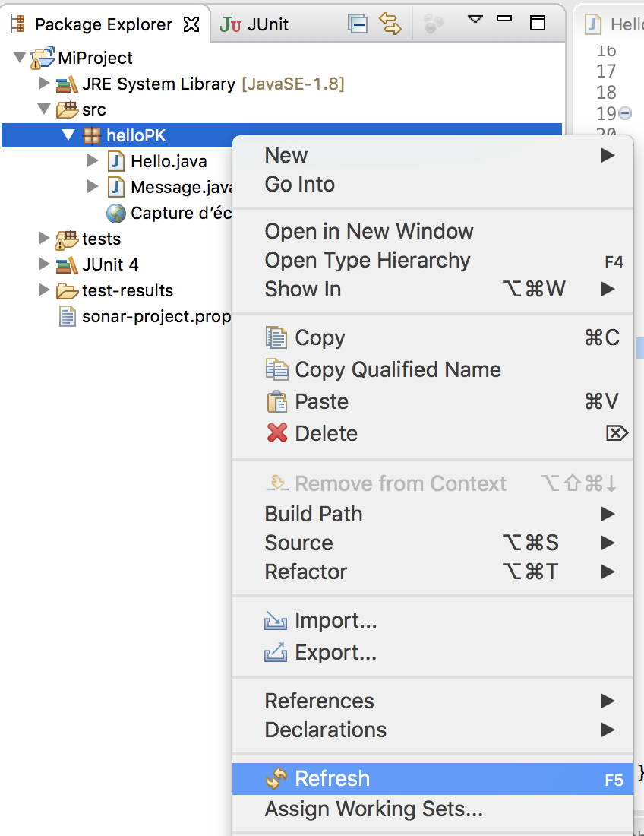Click the Collapse All icon in Package Explorer
The height and width of the screenshot is (836, 644).
point(358,24)
